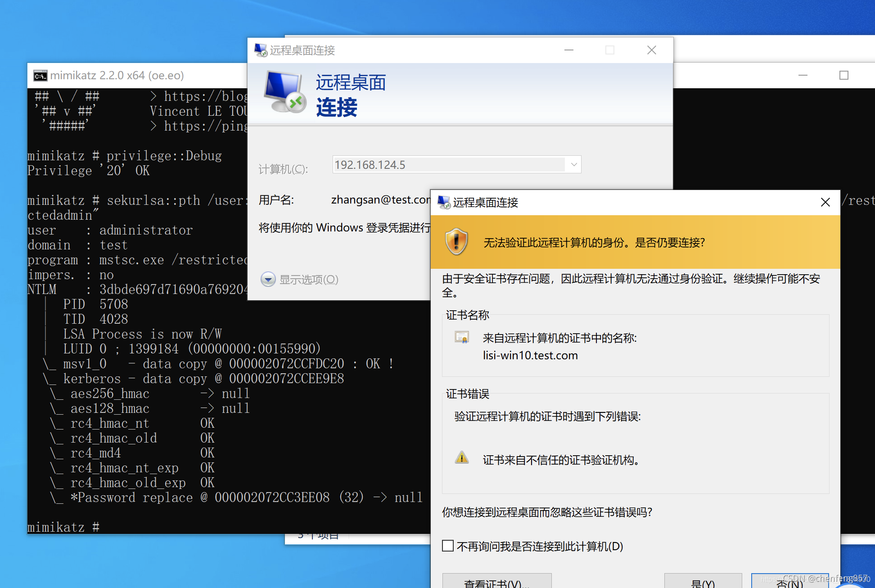Click the 无法验证此远程计算机的身份 warning heading
The width and height of the screenshot is (875, 588).
[x=594, y=243]
